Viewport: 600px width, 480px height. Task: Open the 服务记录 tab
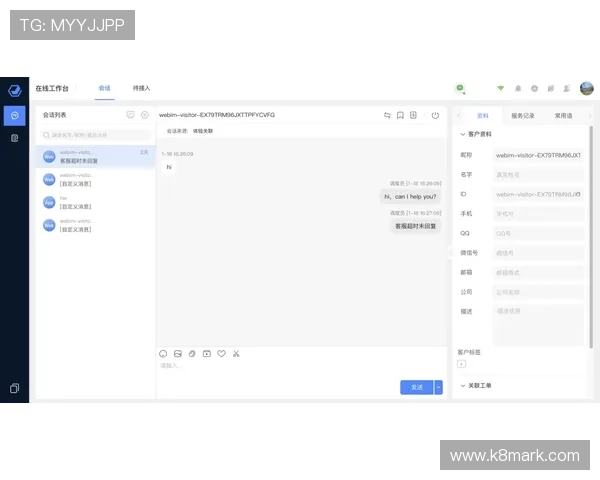pos(522,115)
